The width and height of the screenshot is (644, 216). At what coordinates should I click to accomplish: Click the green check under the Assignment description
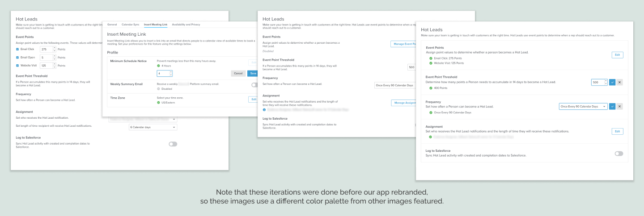(431, 137)
